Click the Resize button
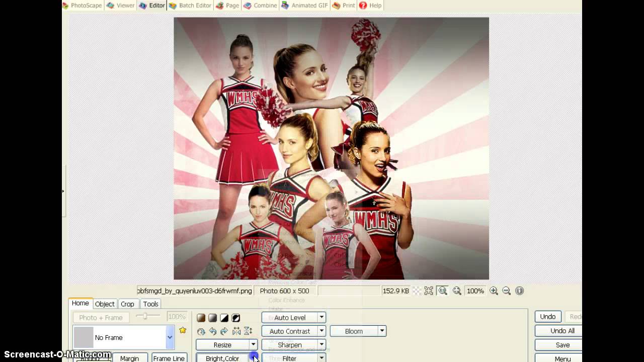The height and width of the screenshot is (362, 644). (223, 345)
